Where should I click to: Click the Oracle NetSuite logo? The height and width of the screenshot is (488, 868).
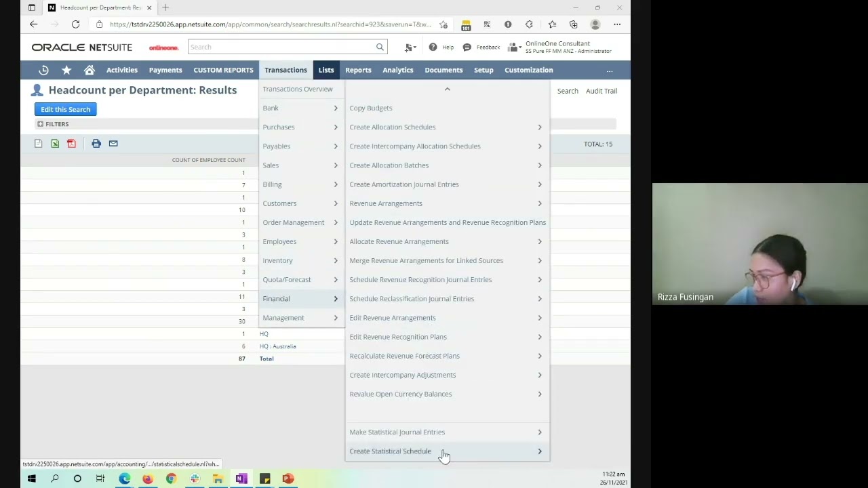(82, 47)
